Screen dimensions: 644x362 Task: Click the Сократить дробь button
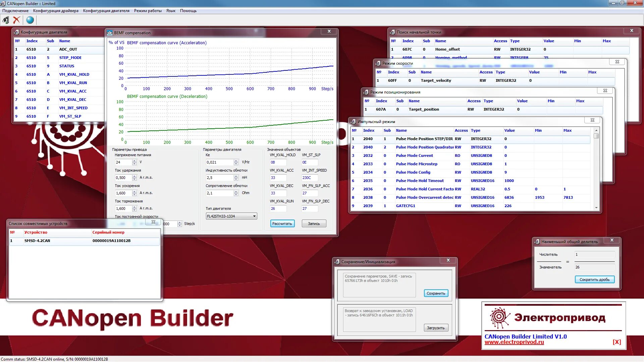[x=594, y=280]
